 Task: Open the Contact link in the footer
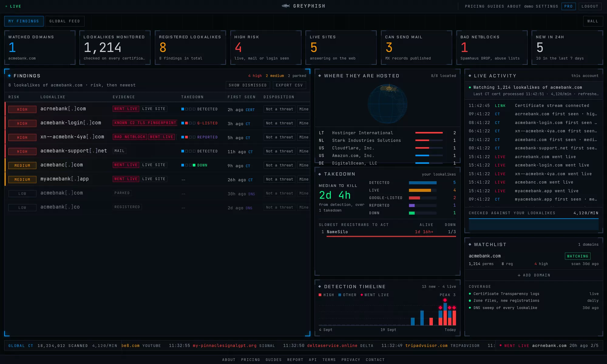(375, 360)
